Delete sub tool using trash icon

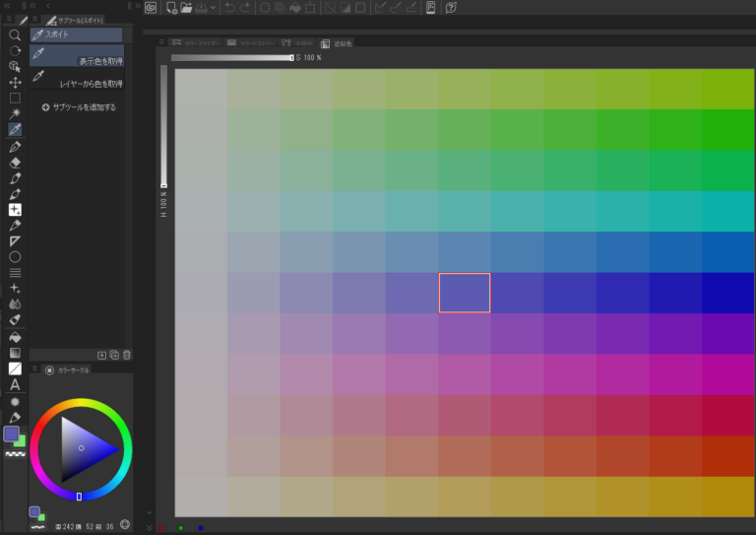pos(126,355)
